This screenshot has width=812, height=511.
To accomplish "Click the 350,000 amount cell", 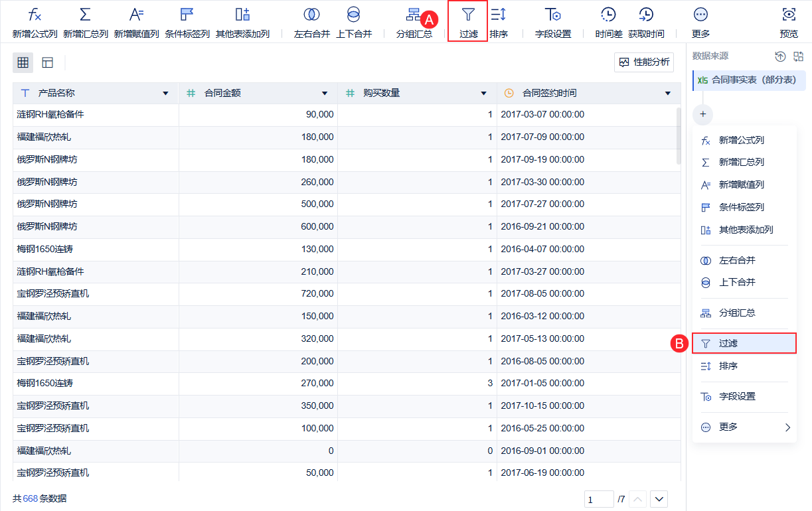I will coord(258,406).
